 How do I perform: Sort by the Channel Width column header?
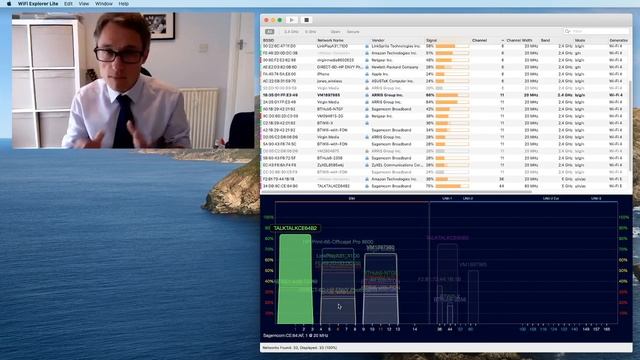point(519,40)
